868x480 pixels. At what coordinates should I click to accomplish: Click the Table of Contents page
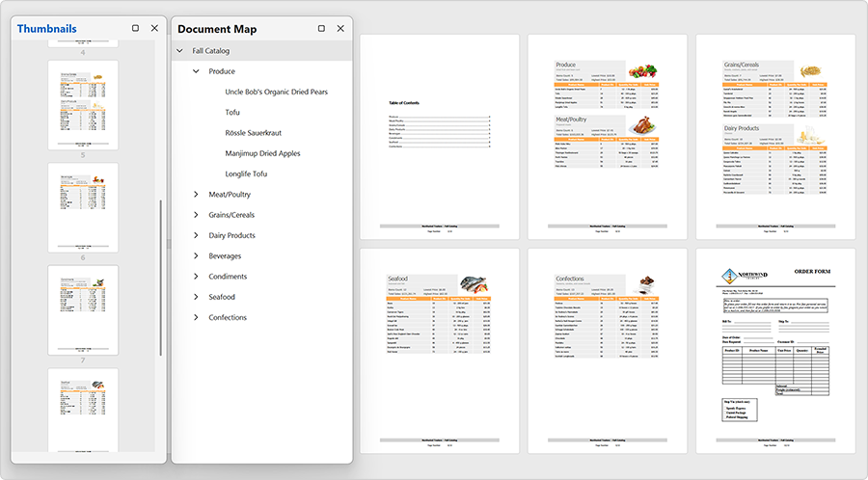[440, 137]
